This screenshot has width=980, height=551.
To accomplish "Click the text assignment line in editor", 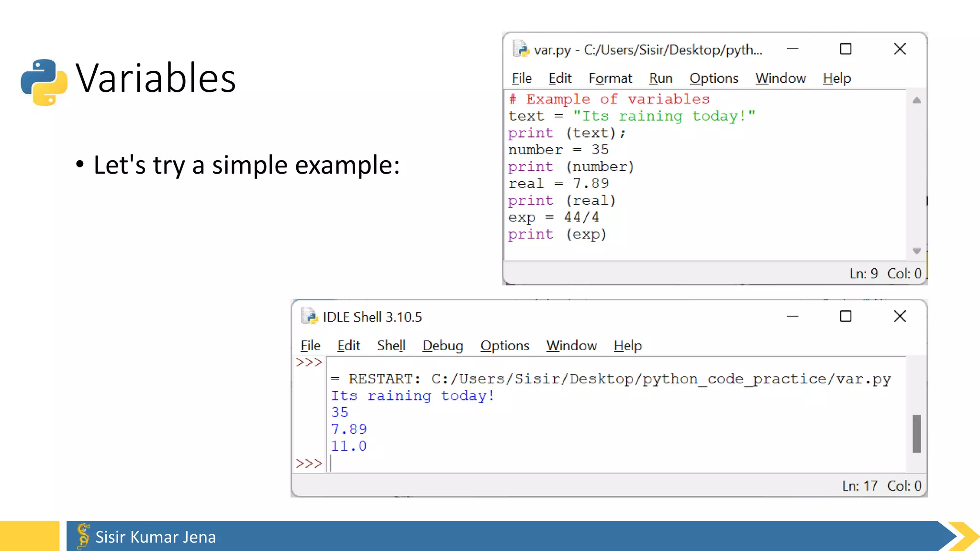I will coord(632,116).
